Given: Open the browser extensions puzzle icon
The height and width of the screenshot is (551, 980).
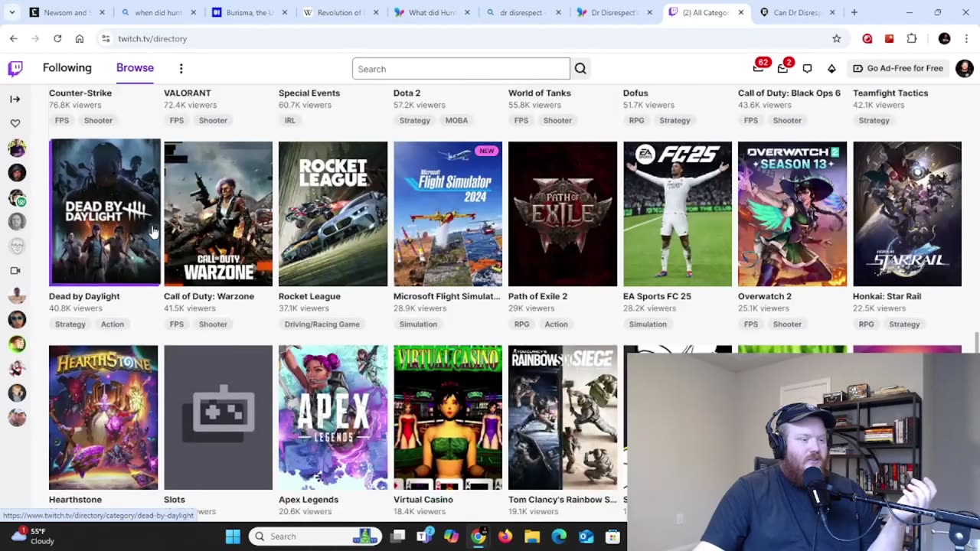Looking at the screenshot, I should (x=912, y=38).
